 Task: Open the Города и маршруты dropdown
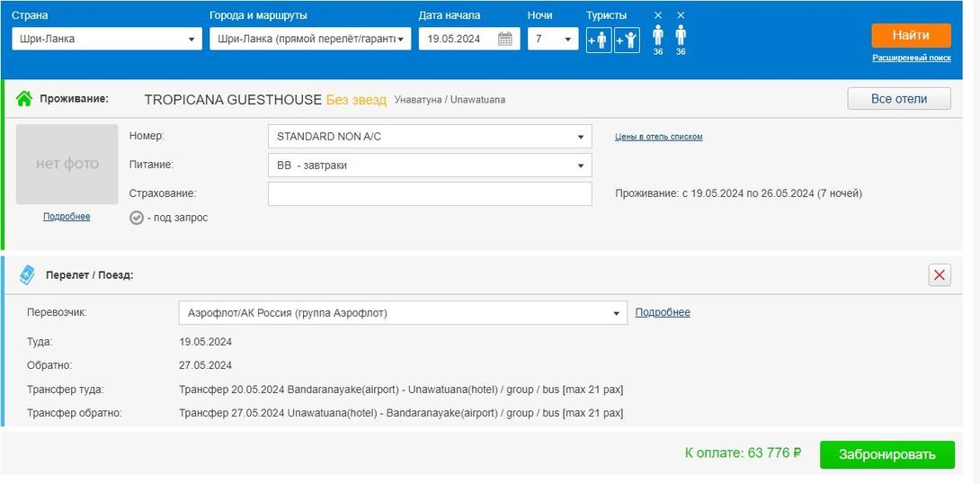(310, 39)
